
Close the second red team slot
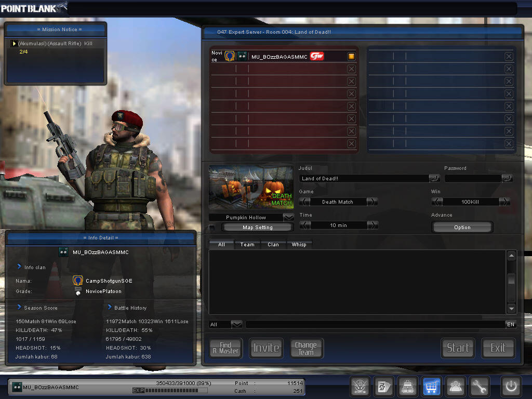click(x=352, y=69)
